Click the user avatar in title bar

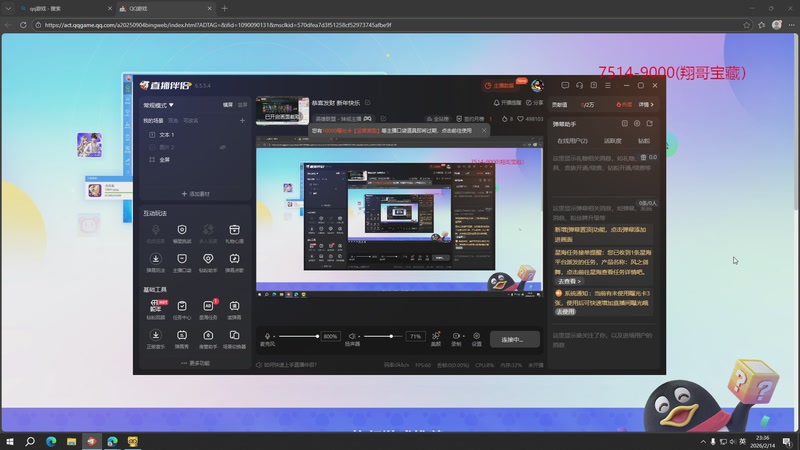[x=537, y=86]
